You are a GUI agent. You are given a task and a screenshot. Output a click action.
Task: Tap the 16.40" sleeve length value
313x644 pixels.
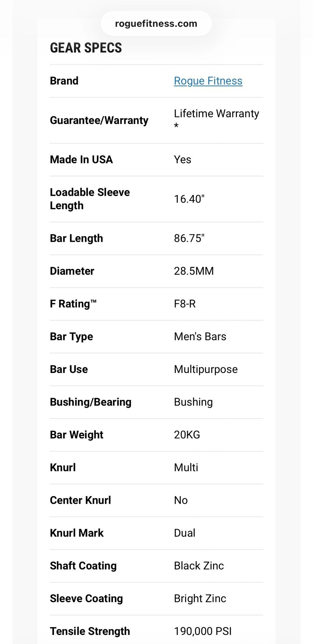point(189,199)
